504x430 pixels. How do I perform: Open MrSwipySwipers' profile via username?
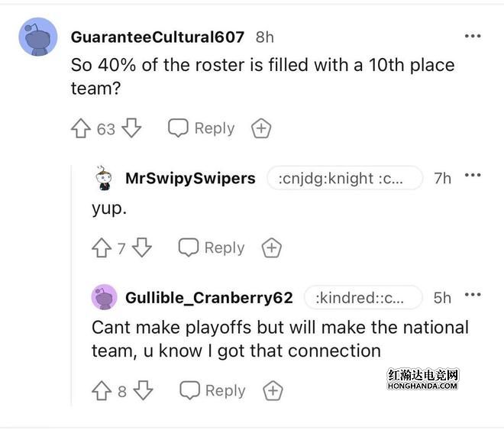(x=190, y=178)
